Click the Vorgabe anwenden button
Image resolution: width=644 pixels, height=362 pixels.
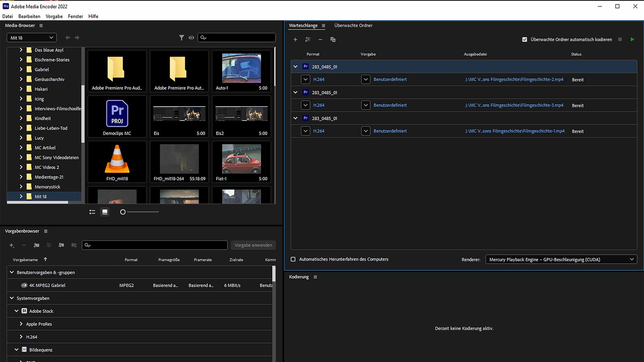(x=253, y=245)
